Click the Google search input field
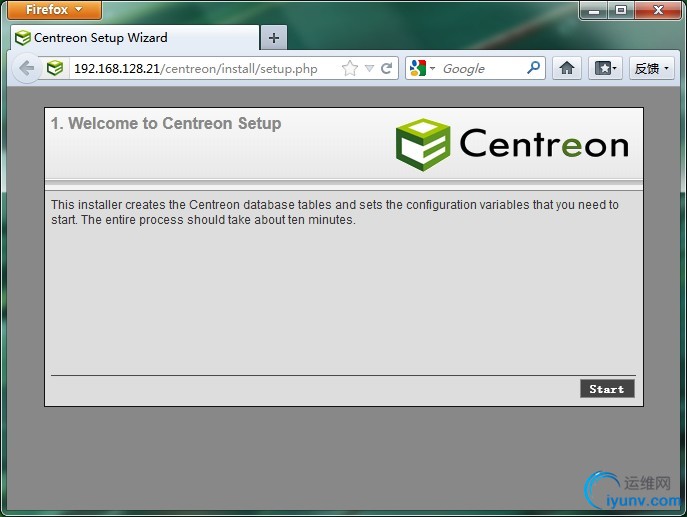The image size is (687, 517). coord(482,68)
